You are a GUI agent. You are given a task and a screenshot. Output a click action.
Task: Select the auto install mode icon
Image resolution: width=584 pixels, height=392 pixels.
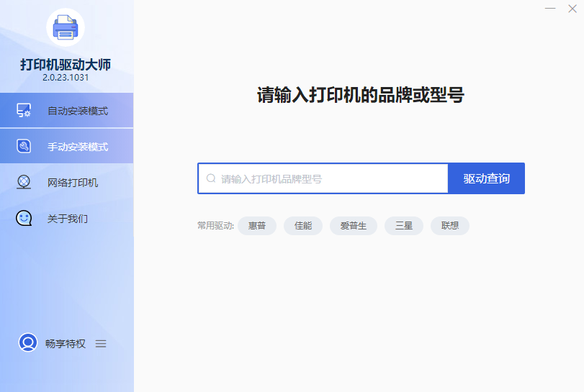pyautogui.click(x=24, y=111)
